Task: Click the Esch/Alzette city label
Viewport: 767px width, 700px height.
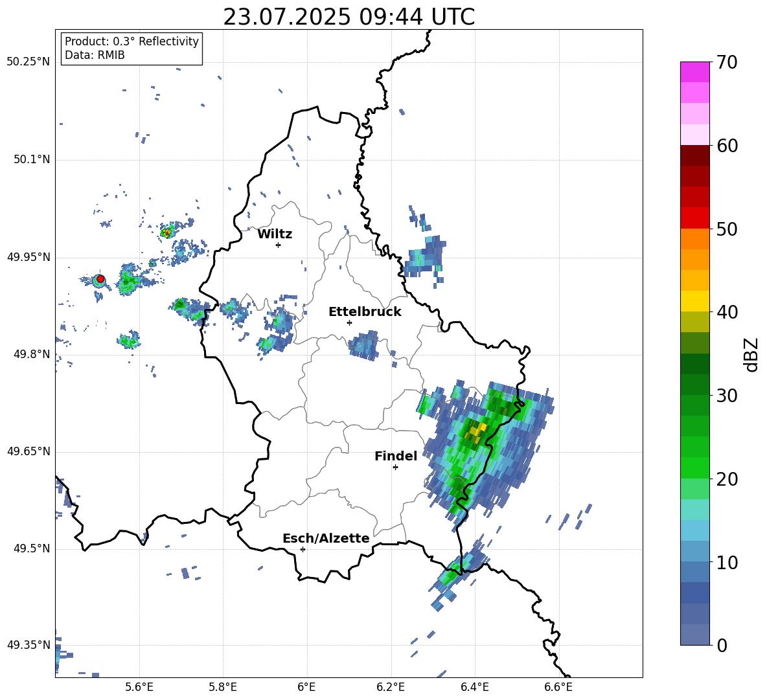Action: point(326,538)
